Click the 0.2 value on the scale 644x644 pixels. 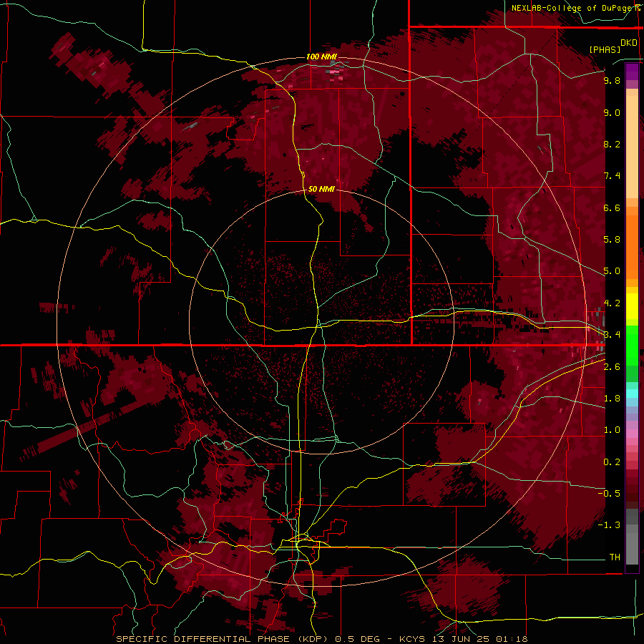pyautogui.click(x=612, y=462)
